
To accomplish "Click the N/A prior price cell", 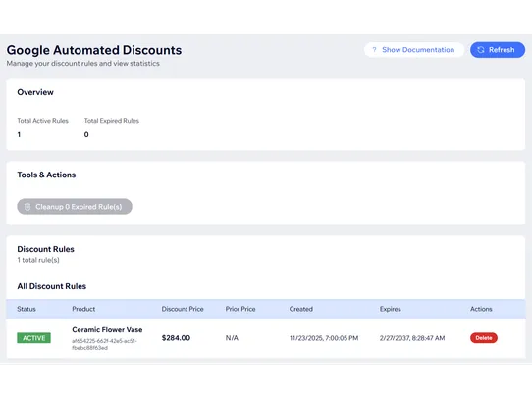I will [232, 338].
